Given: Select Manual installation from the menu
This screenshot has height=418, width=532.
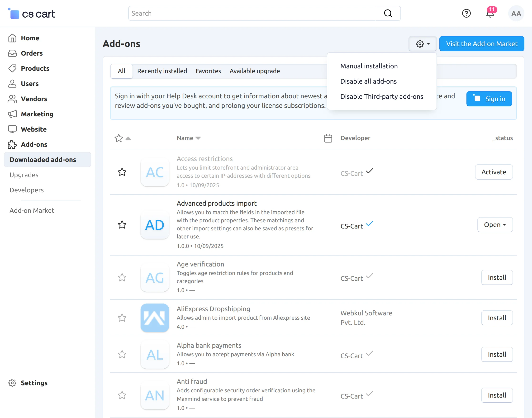Looking at the screenshot, I should [x=369, y=66].
